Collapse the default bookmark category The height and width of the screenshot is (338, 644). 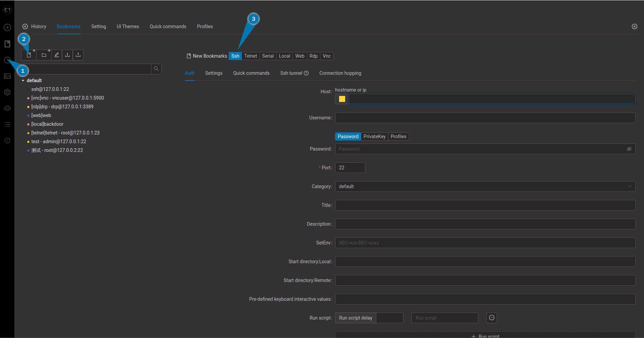click(x=23, y=80)
